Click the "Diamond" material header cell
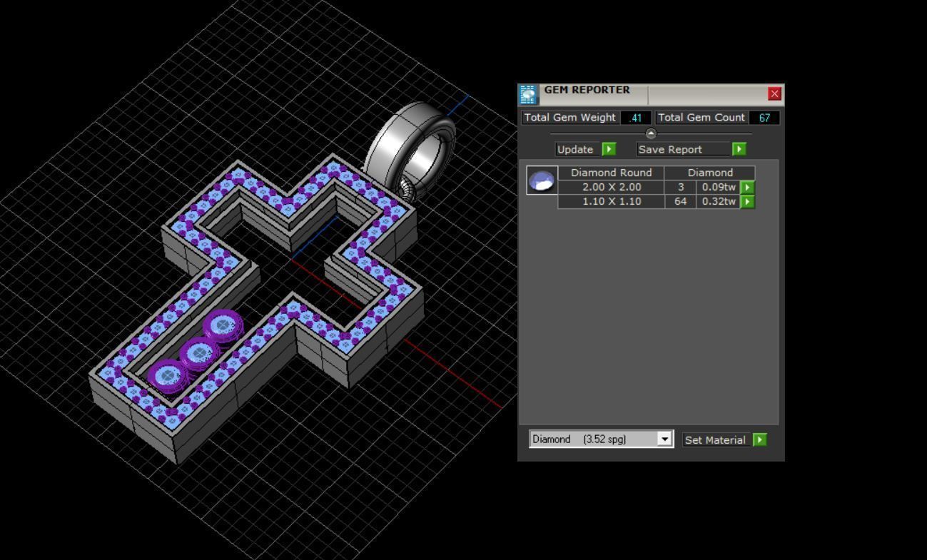927x560 pixels. click(x=710, y=173)
